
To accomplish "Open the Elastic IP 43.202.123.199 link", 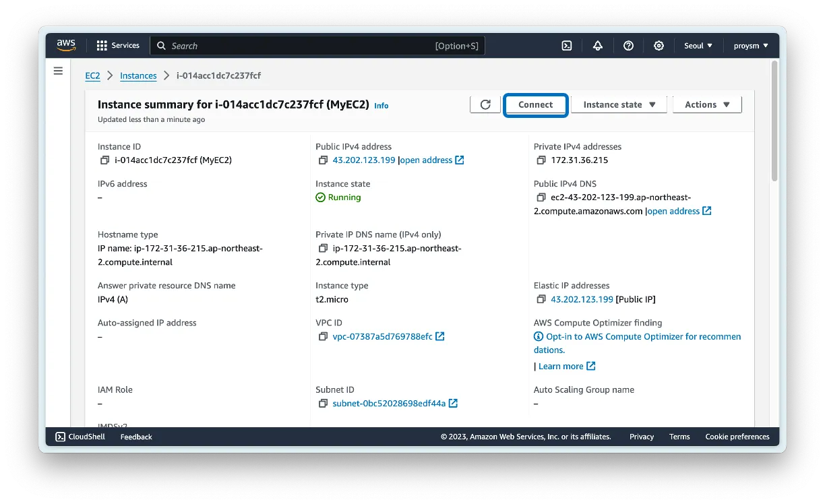I will coord(582,299).
